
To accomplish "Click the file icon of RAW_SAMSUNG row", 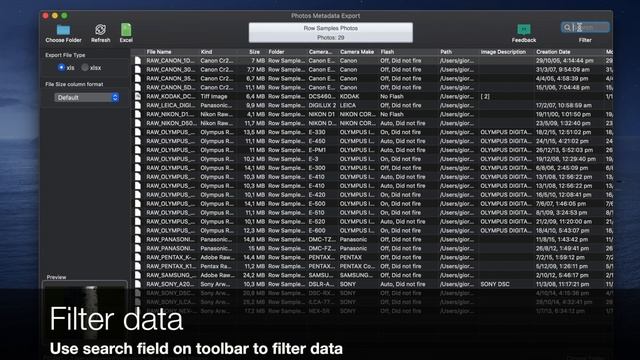I will (x=138, y=275).
